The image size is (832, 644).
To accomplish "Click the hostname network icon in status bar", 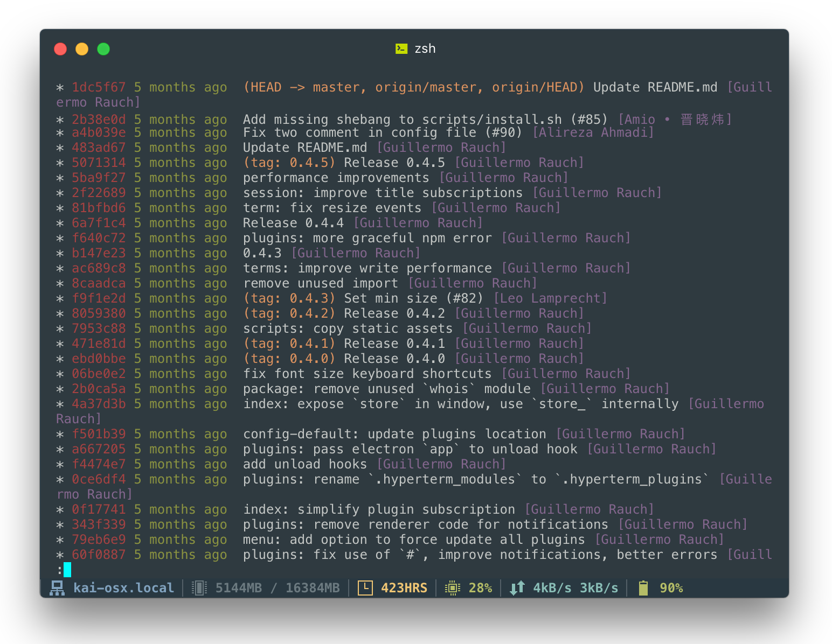I will [x=57, y=588].
